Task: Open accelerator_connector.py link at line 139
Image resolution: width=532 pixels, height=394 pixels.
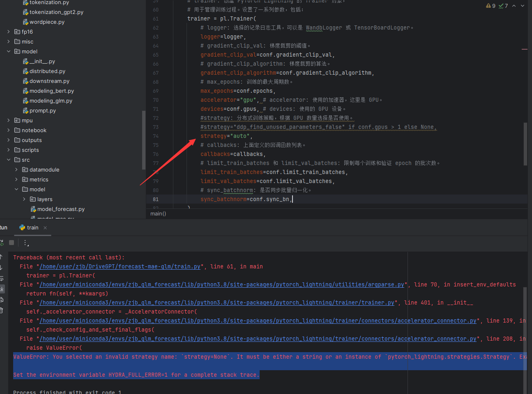Action: 258,321
